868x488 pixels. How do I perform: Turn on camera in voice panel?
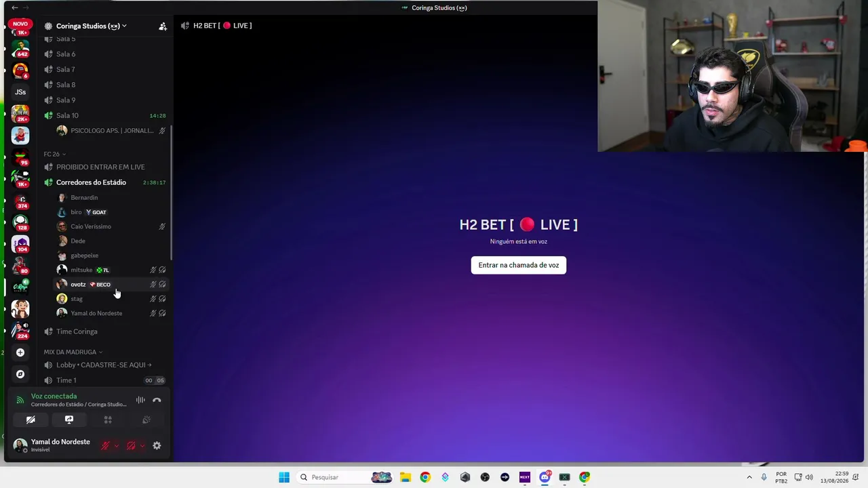coord(31,420)
